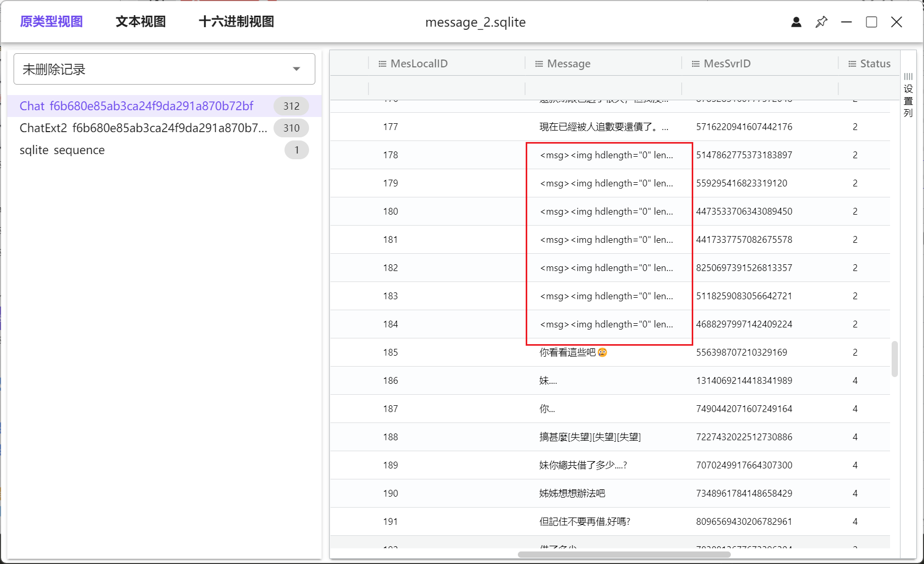The height and width of the screenshot is (564, 924).
Task: Pin the window with the pin icon
Action: [x=821, y=22]
